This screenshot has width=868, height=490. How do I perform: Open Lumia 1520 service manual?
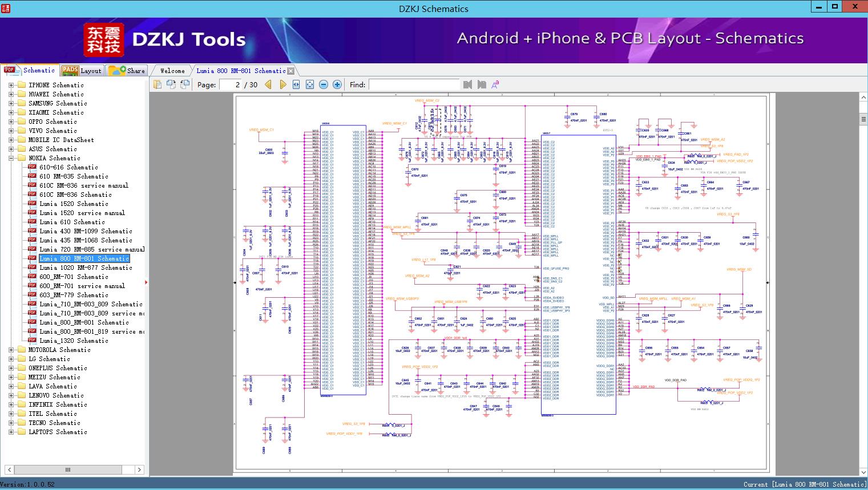coord(82,213)
